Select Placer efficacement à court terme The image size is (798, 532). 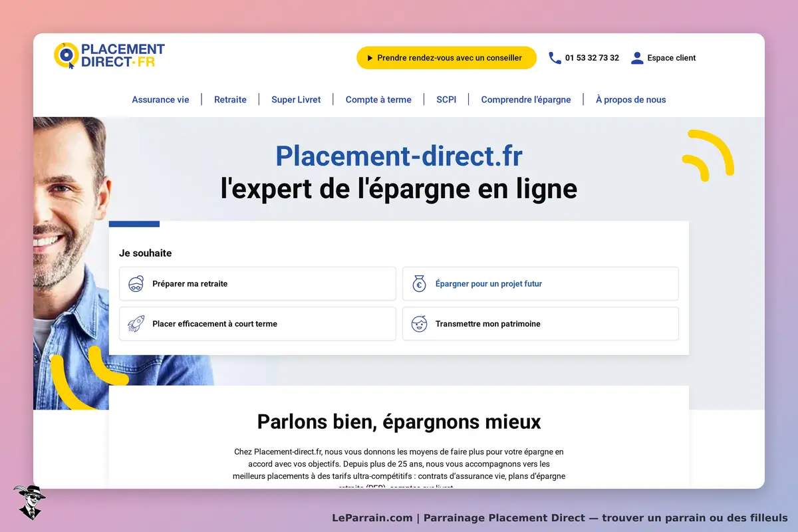pos(257,324)
